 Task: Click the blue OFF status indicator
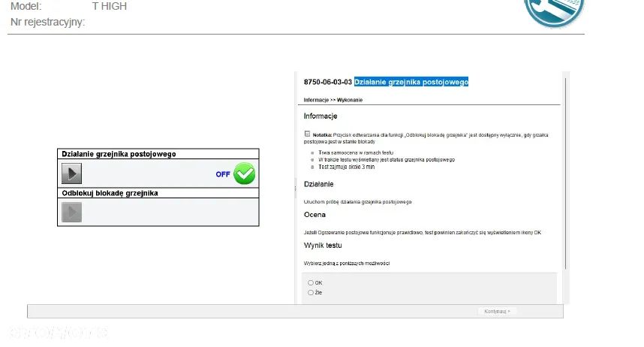[x=223, y=174]
